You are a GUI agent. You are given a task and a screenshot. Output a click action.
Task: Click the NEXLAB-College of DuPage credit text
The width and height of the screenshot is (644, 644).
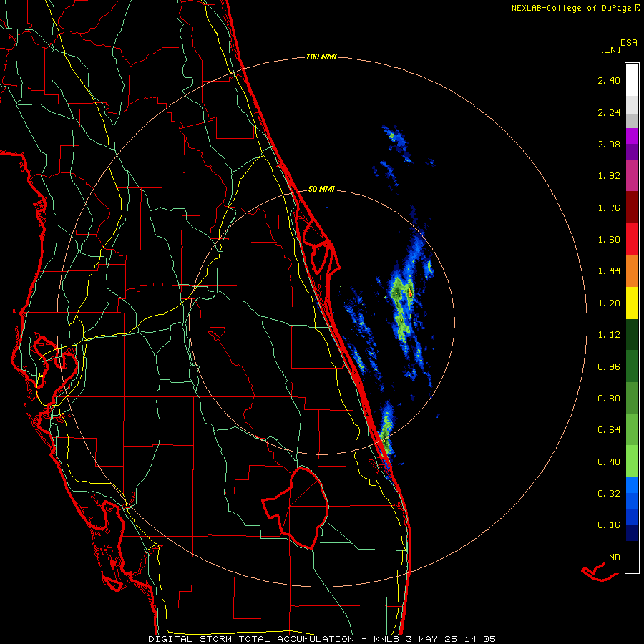pyautogui.click(x=576, y=8)
